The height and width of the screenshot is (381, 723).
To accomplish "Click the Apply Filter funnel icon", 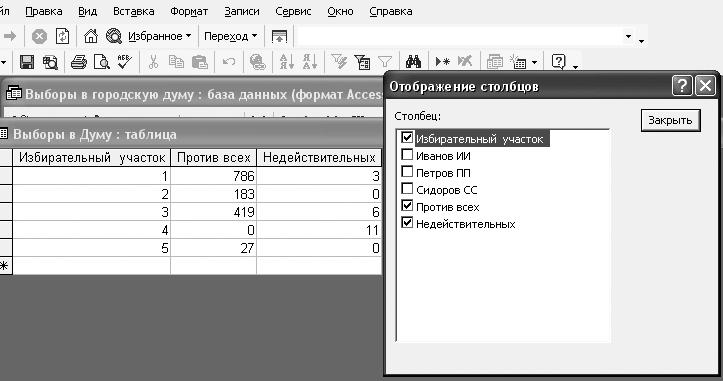I will coord(385,62).
